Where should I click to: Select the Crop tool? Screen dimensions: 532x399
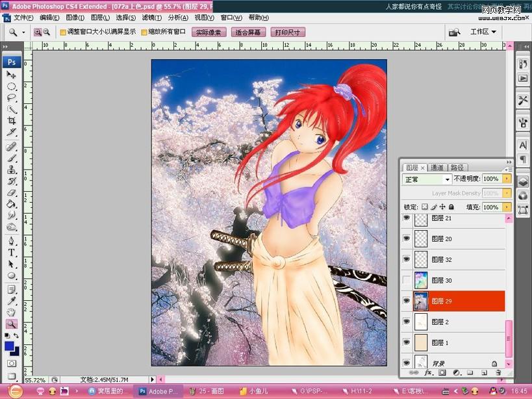(11, 121)
